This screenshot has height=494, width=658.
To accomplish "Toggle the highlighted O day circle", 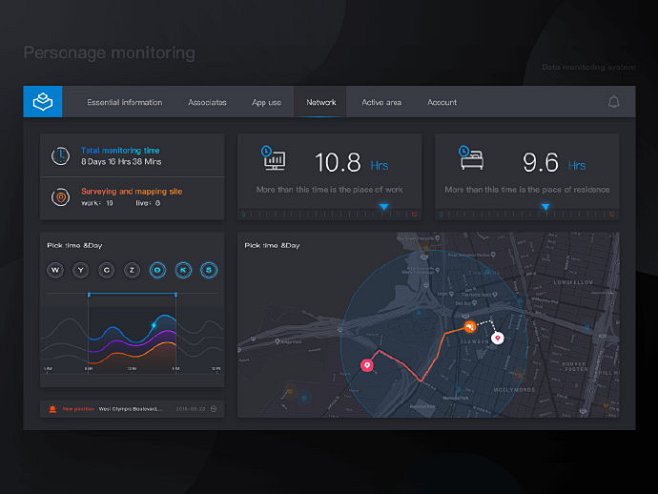I will point(157,270).
